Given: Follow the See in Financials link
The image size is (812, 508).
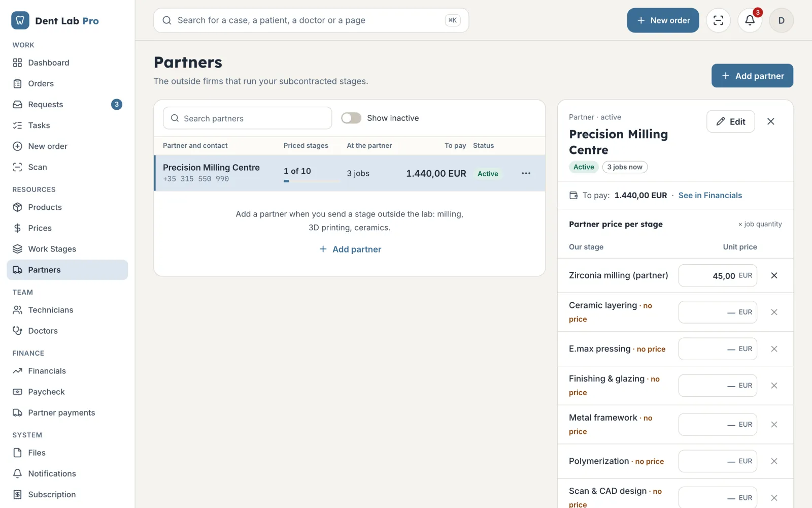Looking at the screenshot, I should point(710,195).
